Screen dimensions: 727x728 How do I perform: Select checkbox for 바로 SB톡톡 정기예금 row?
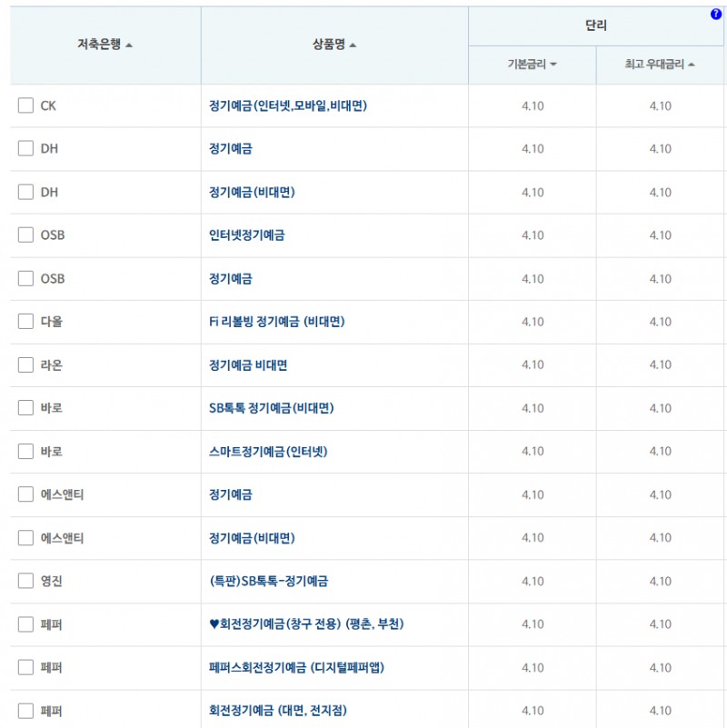tap(25, 408)
